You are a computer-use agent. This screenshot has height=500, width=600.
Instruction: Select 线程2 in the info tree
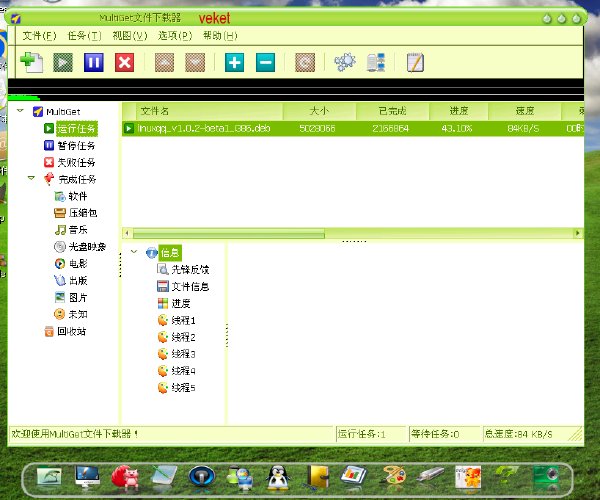click(183, 337)
